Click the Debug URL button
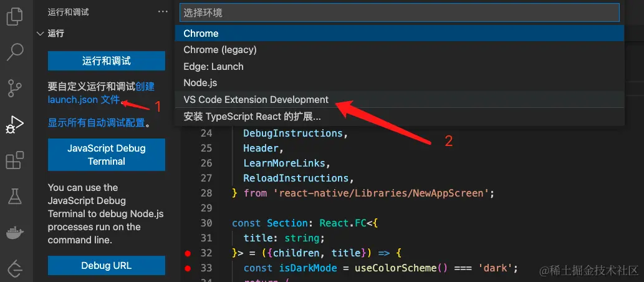The height and width of the screenshot is (282, 644). click(107, 266)
